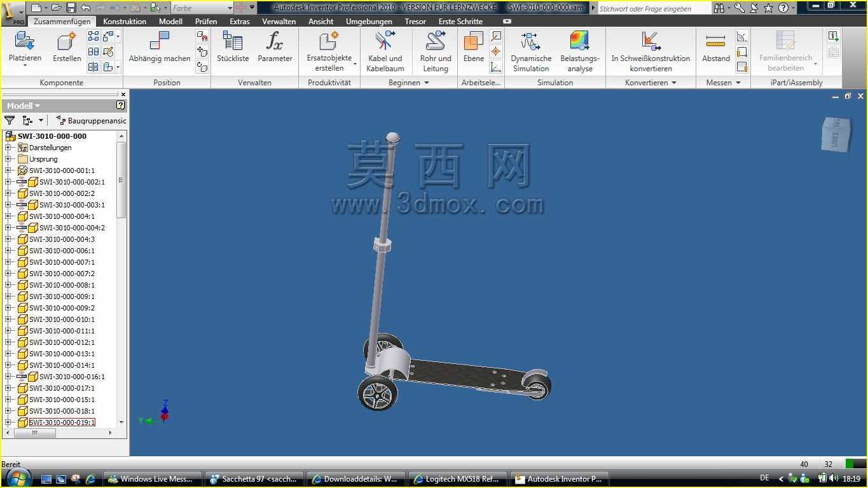Click the Ebene work plane tool
The image size is (868, 488).
coord(474,47)
